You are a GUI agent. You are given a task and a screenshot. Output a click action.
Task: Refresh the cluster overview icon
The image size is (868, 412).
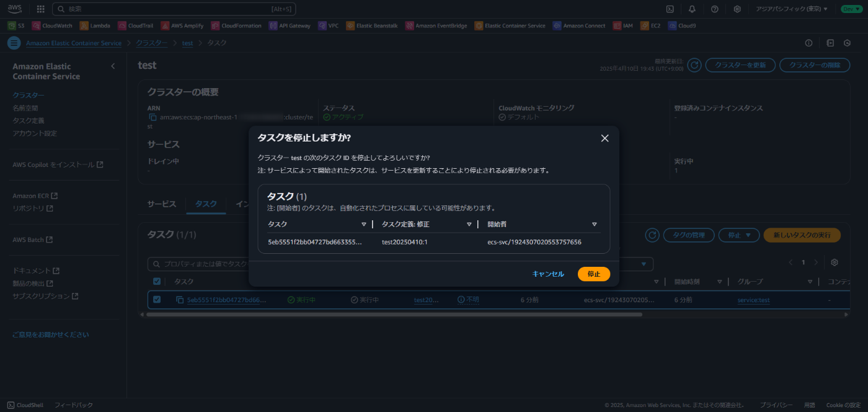[694, 65]
